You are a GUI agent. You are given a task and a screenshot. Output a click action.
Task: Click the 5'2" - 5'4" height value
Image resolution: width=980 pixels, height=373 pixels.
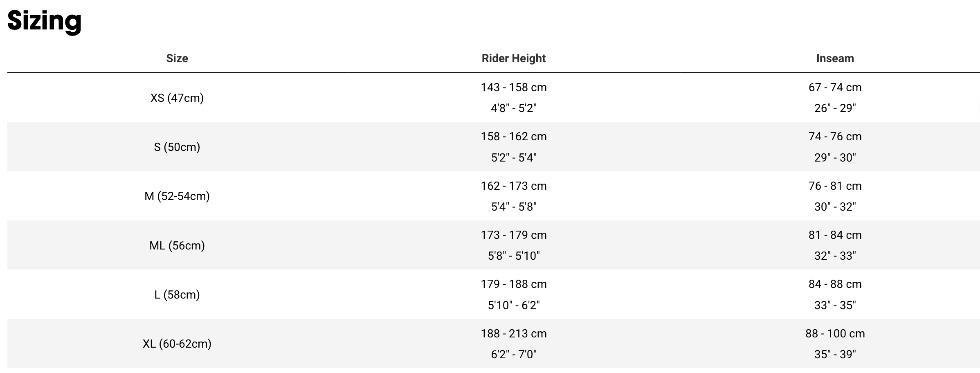click(514, 157)
